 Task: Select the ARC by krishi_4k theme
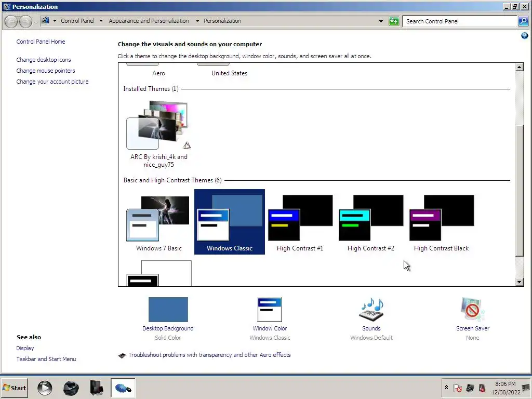[x=158, y=135]
